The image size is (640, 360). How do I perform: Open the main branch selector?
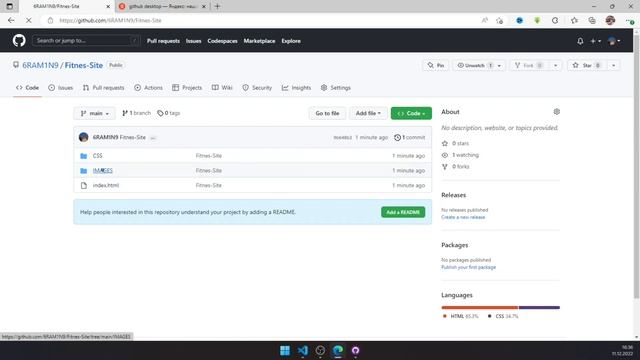tap(95, 113)
